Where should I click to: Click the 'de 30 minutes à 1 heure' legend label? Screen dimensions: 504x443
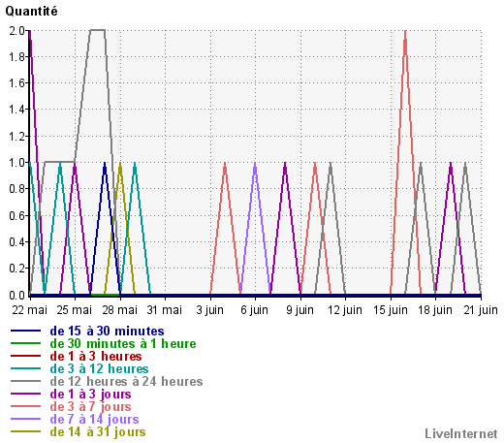point(123,343)
